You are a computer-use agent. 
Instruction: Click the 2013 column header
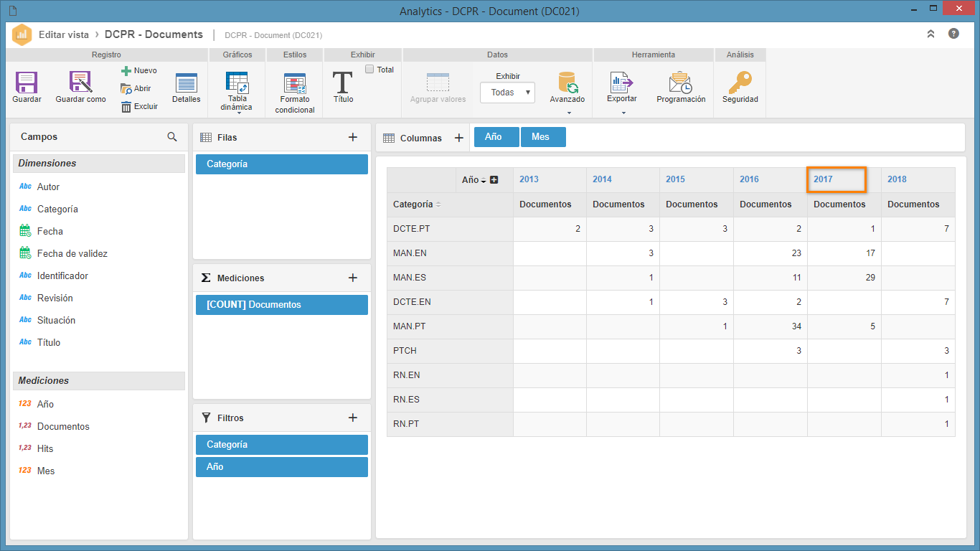(529, 179)
